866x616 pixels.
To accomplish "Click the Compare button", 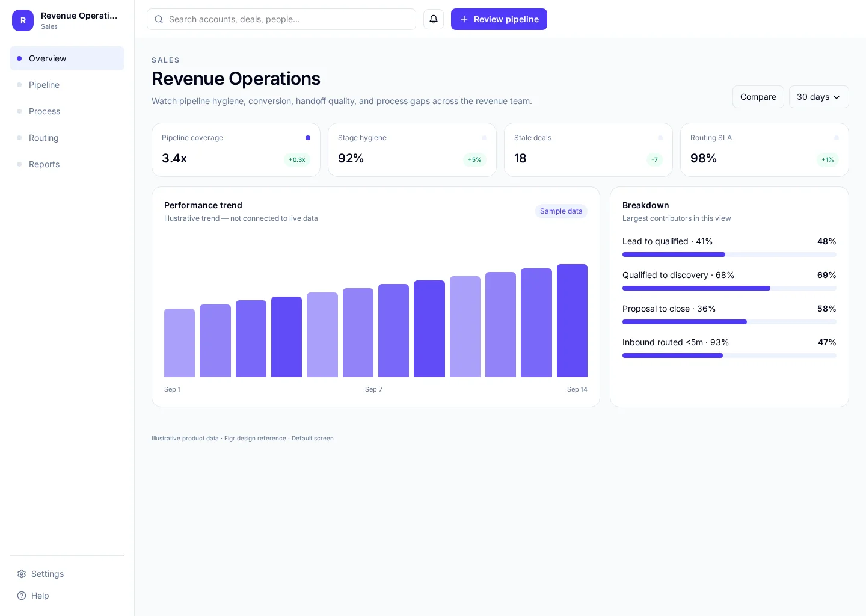I will [758, 97].
